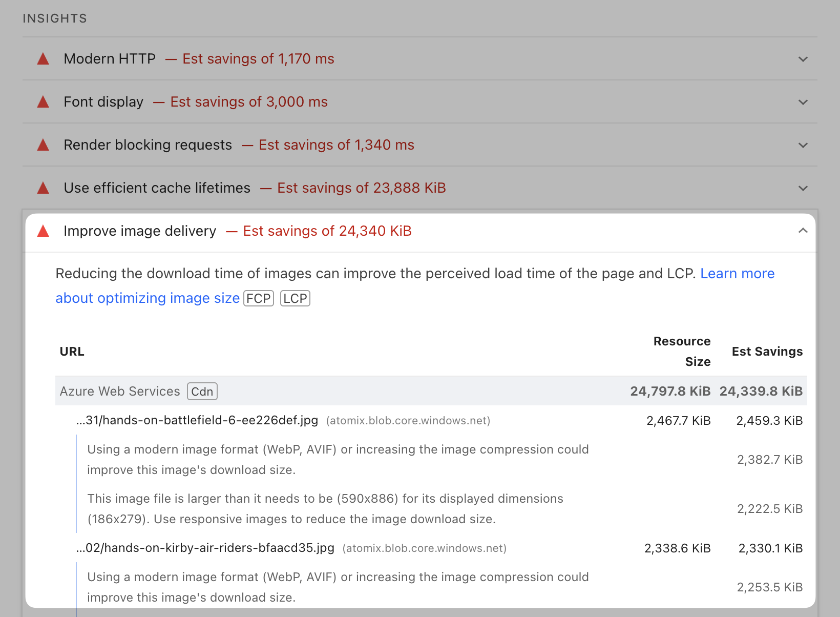Click the FCP metric badge
Image resolution: width=840 pixels, height=617 pixels.
[x=259, y=298]
